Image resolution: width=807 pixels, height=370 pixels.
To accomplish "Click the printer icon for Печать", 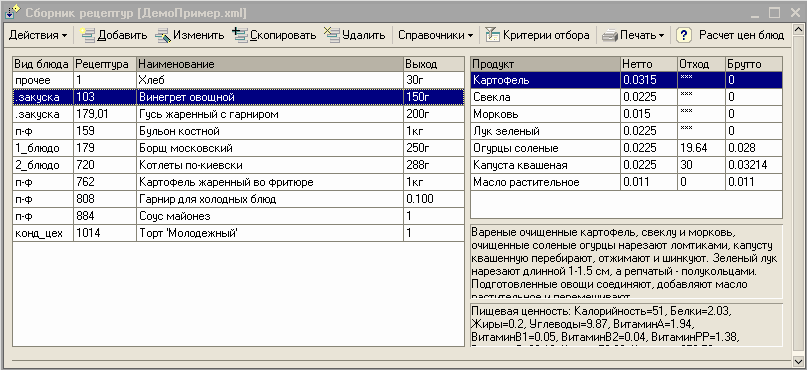I will coord(610,36).
